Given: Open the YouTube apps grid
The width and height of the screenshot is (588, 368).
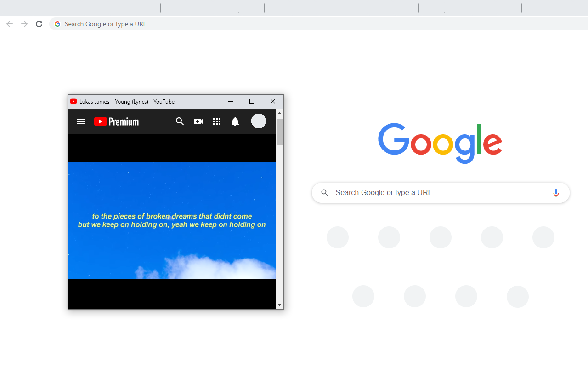Looking at the screenshot, I should coord(217,121).
